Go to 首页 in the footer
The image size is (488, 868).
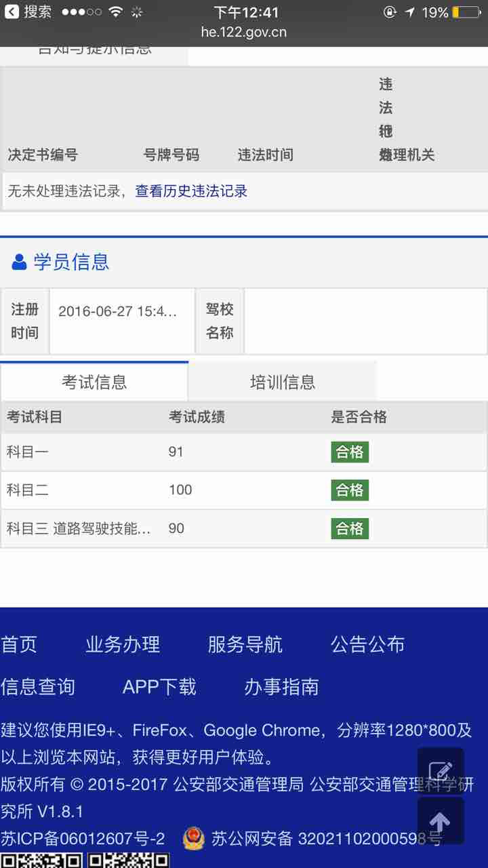click(x=19, y=644)
